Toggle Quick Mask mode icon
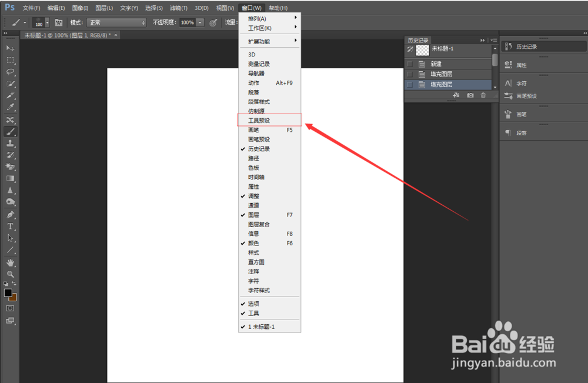This screenshot has height=383, width=588. point(10,308)
